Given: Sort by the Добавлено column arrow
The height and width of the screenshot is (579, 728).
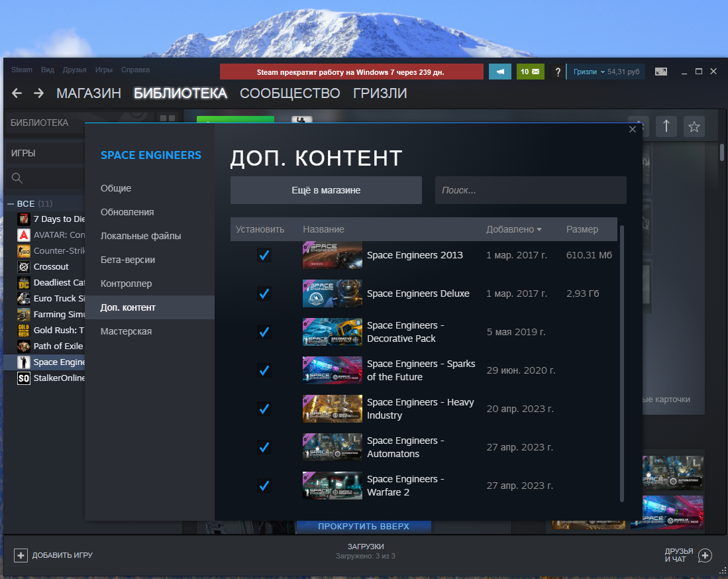Looking at the screenshot, I should click(x=539, y=230).
